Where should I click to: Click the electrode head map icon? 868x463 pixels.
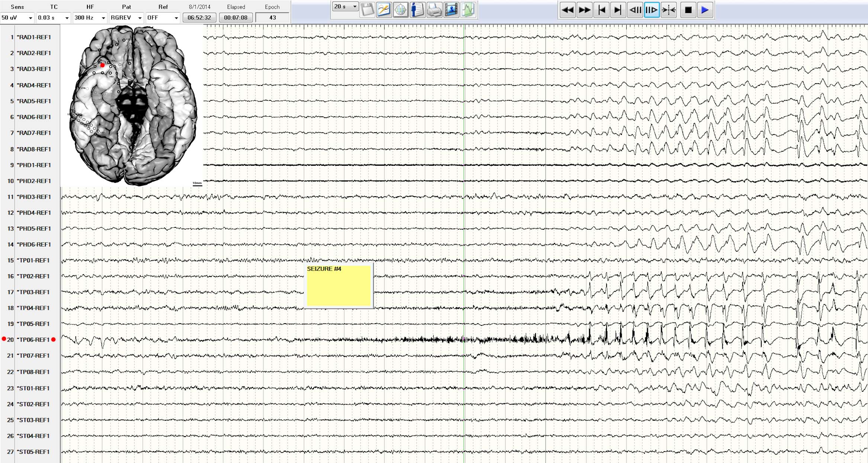(401, 10)
